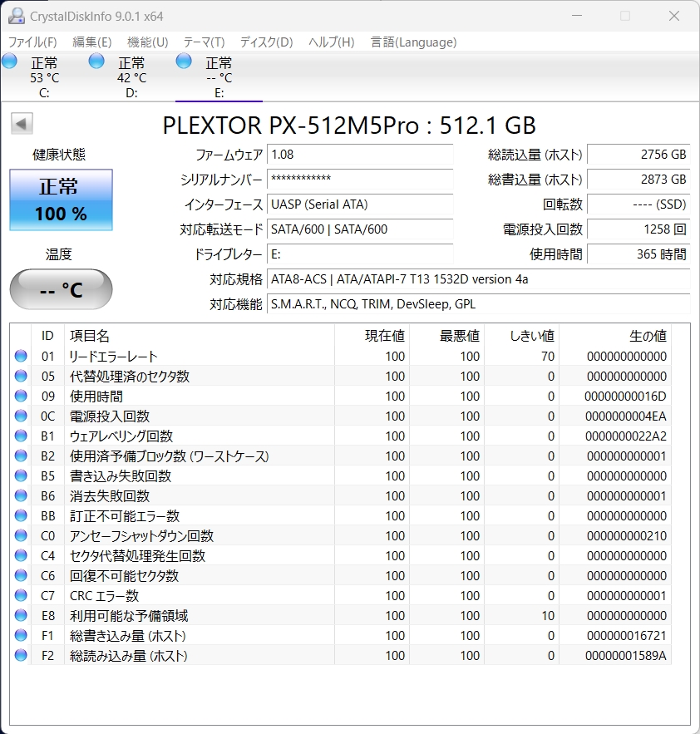The height and width of the screenshot is (734, 700).
Task: Click the firmware field showing 1.08
Action: 360,155
